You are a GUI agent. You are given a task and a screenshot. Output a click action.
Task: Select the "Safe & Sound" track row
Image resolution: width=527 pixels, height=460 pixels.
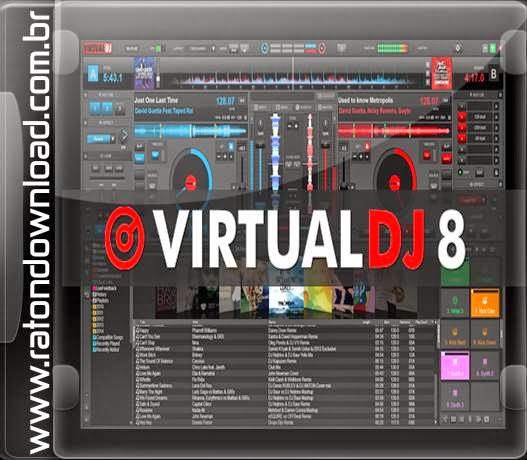pos(285,404)
